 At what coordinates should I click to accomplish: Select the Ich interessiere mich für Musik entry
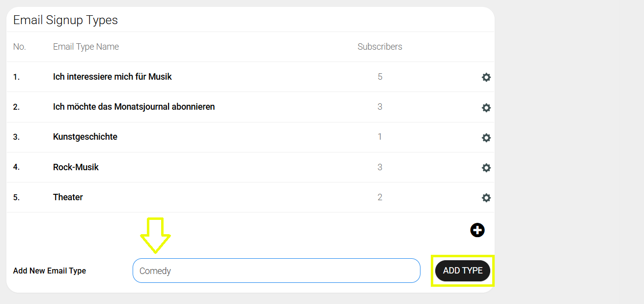112,77
